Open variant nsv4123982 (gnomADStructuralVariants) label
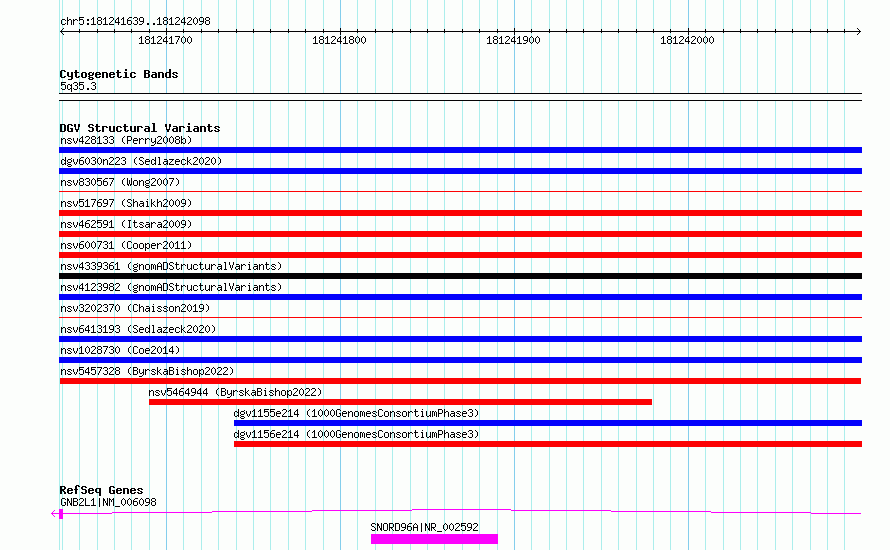The width and height of the screenshot is (890, 550). point(171,287)
